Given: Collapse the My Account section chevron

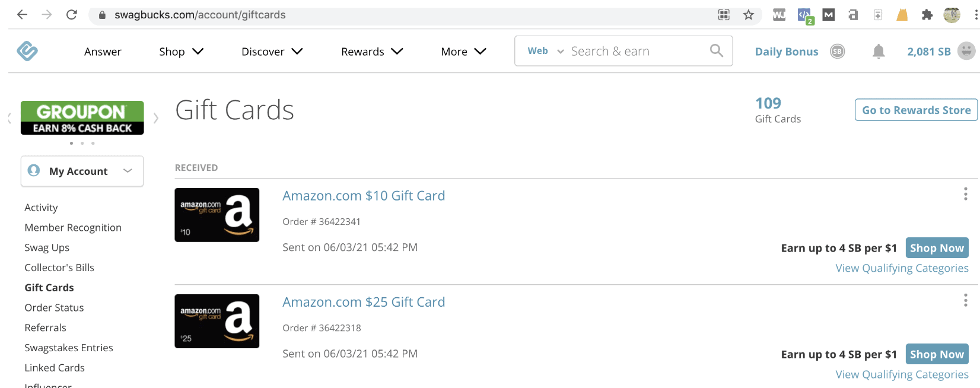Looking at the screenshot, I should pyautogui.click(x=128, y=171).
